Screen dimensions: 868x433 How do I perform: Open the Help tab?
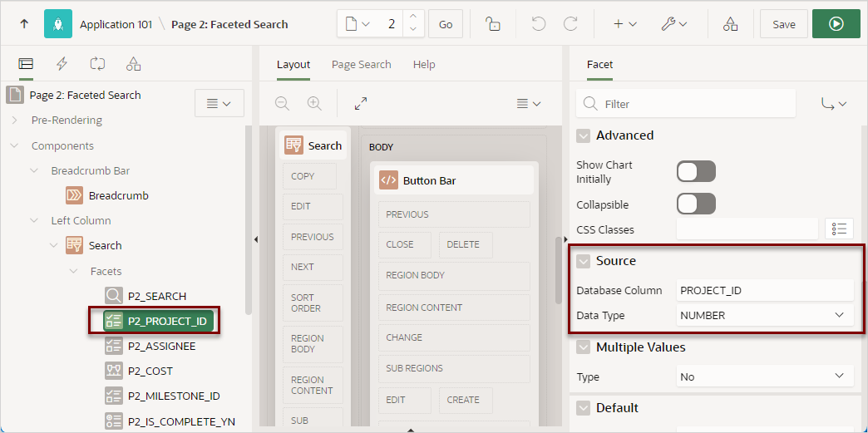(424, 65)
